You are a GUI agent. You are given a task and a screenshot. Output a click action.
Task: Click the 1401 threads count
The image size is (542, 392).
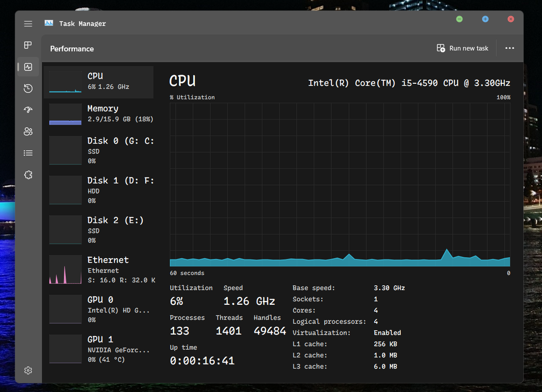pos(229,331)
